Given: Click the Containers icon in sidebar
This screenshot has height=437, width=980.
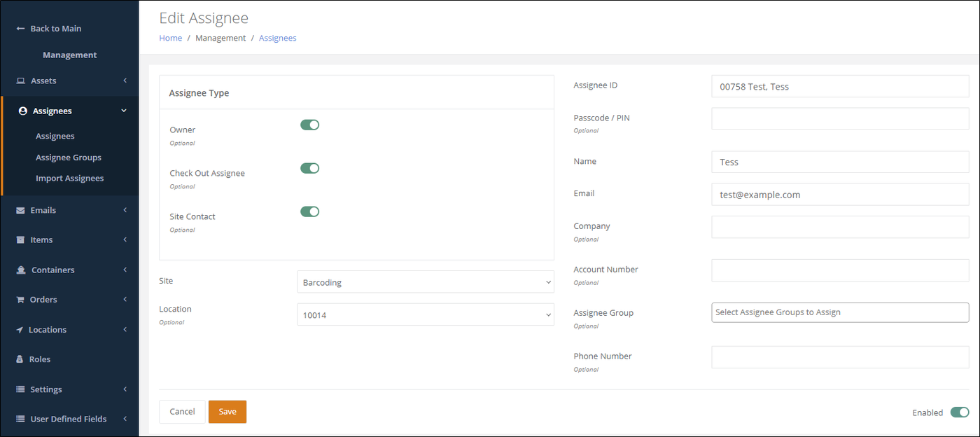Looking at the screenshot, I should point(21,270).
